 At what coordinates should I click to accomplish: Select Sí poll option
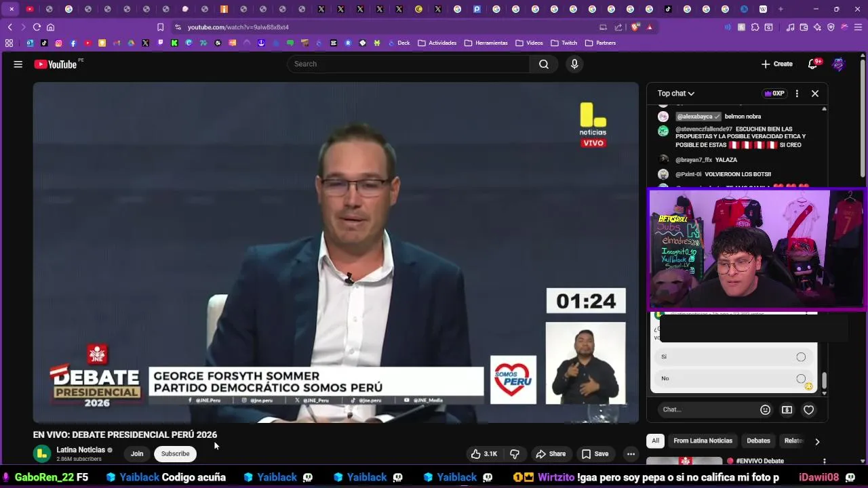(734, 357)
